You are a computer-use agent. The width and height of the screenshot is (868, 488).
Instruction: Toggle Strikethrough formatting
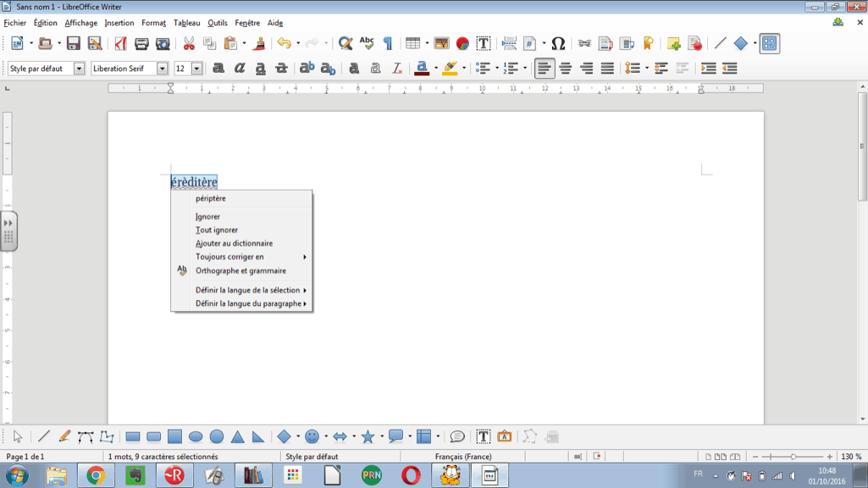coord(281,68)
